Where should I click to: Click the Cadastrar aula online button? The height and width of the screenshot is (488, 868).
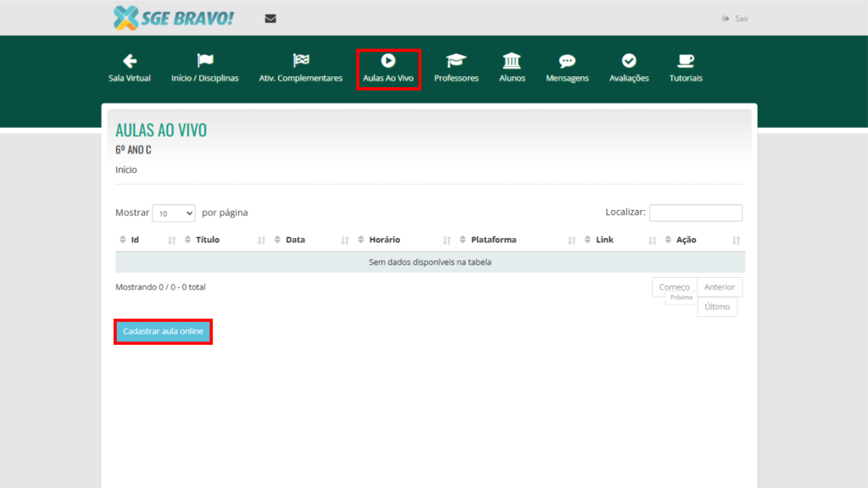click(x=163, y=331)
